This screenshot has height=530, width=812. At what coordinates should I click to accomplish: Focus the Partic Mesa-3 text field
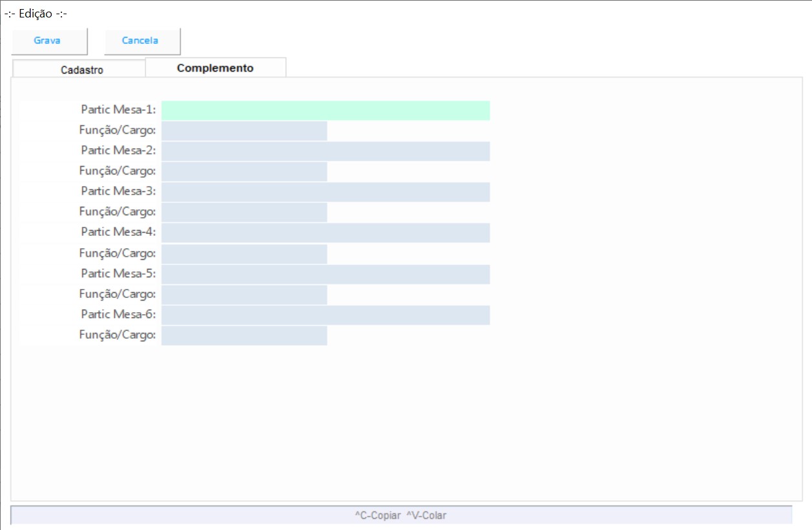326,192
